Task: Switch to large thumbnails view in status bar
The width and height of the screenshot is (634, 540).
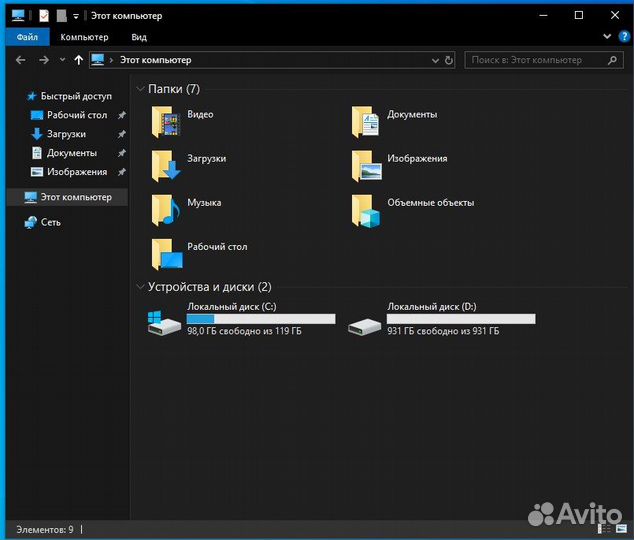Action: pyautogui.click(x=622, y=529)
